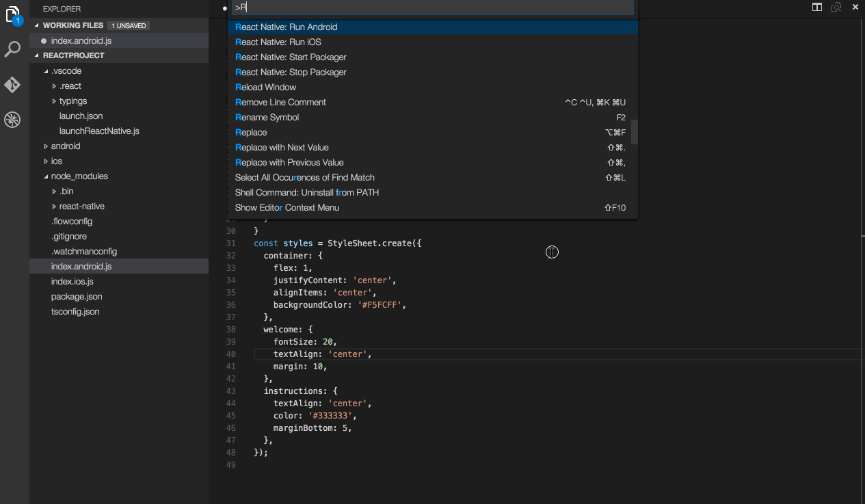Select the Git source control icon
The image size is (865, 504).
coord(13,84)
